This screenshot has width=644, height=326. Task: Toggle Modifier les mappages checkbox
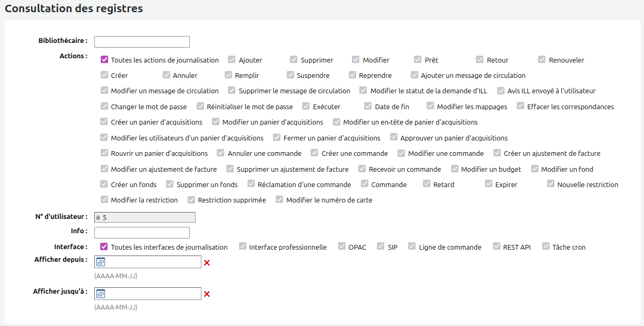[x=430, y=107]
